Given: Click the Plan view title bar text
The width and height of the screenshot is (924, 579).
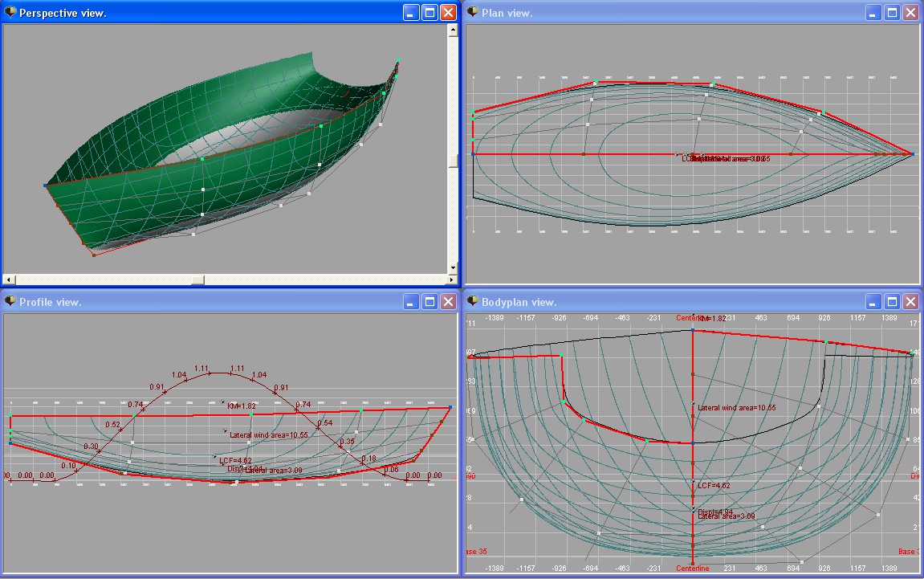Looking at the screenshot, I should click(507, 13).
